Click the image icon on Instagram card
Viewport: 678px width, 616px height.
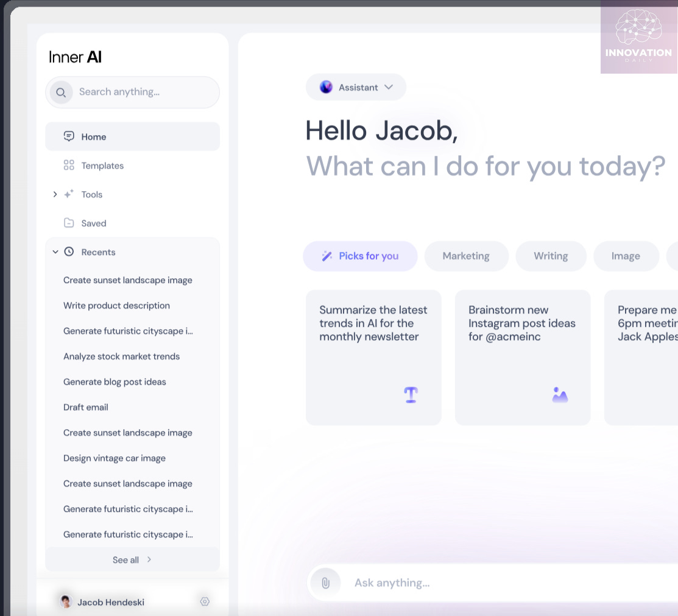(x=560, y=395)
